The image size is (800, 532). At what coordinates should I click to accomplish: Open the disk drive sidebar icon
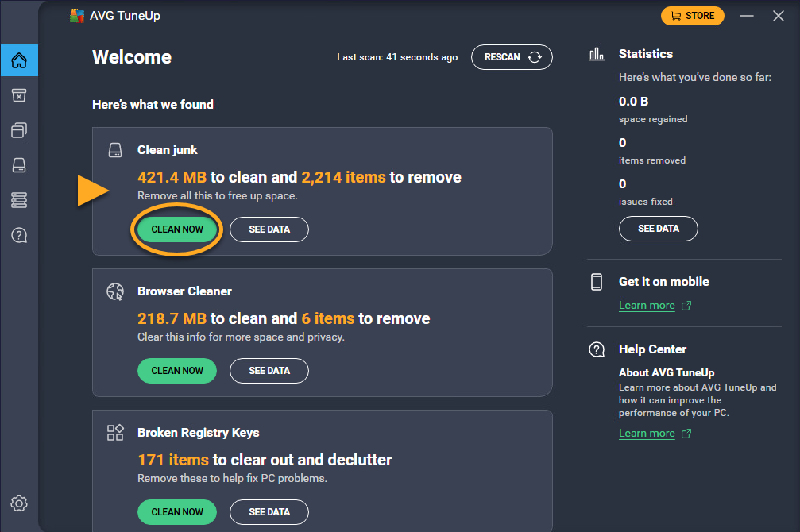click(x=19, y=165)
